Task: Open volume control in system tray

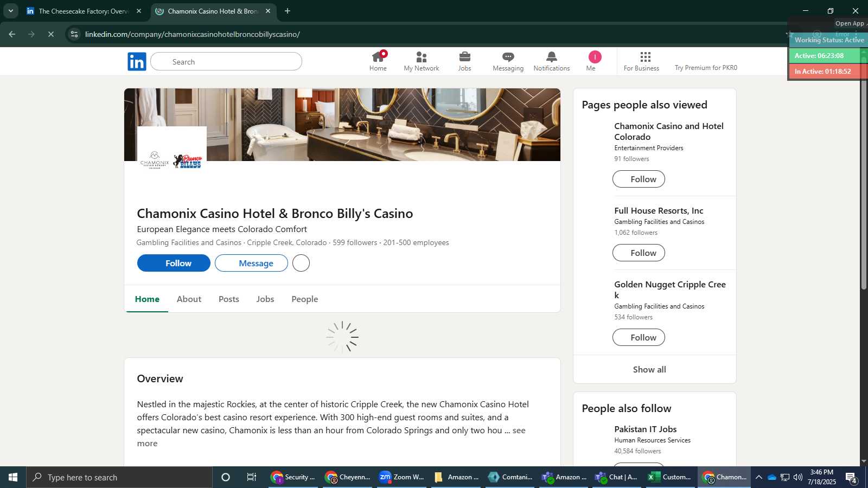Action: click(797, 477)
